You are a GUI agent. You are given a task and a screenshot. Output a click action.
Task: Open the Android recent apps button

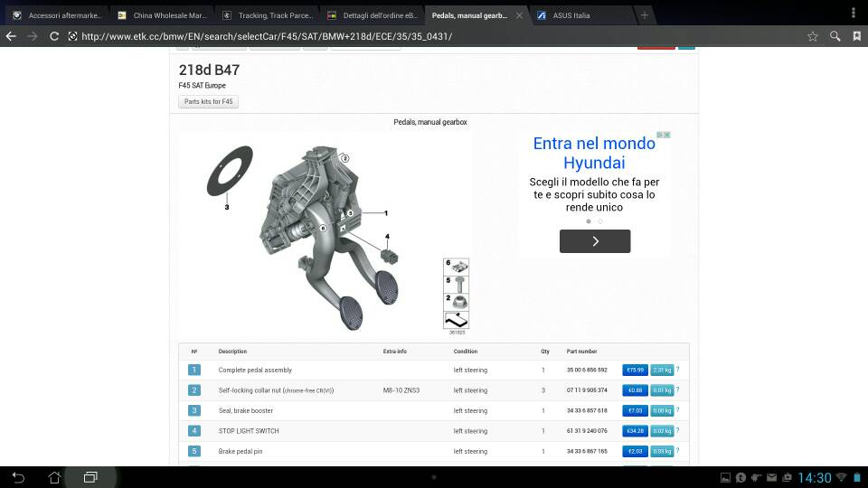pyautogui.click(x=90, y=477)
